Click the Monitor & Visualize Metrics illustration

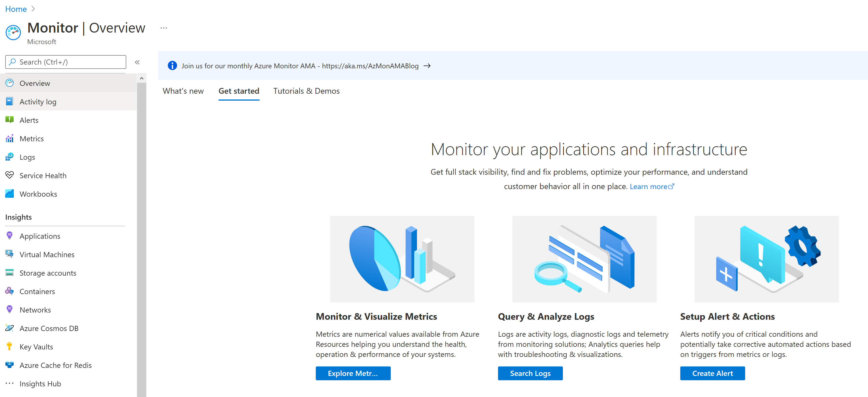click(402, 259)
